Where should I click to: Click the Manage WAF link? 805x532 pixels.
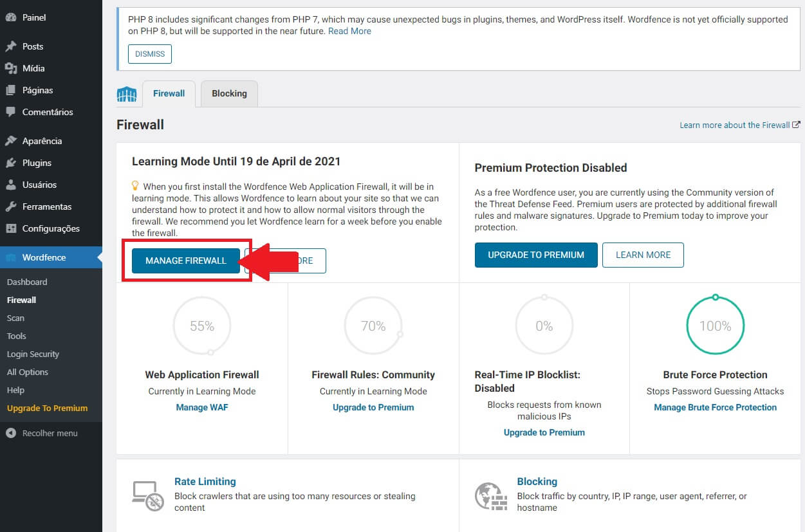point(202,407)
